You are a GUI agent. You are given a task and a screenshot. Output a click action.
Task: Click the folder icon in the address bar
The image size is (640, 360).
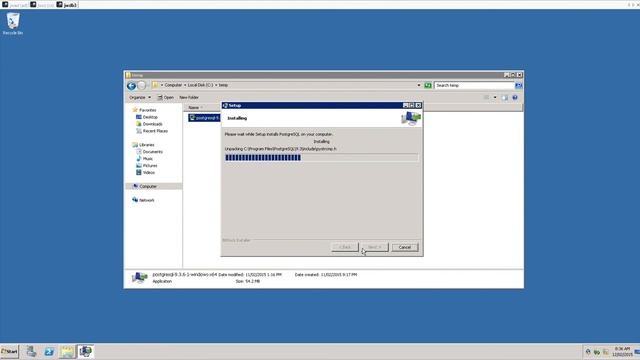coord(155,85)
